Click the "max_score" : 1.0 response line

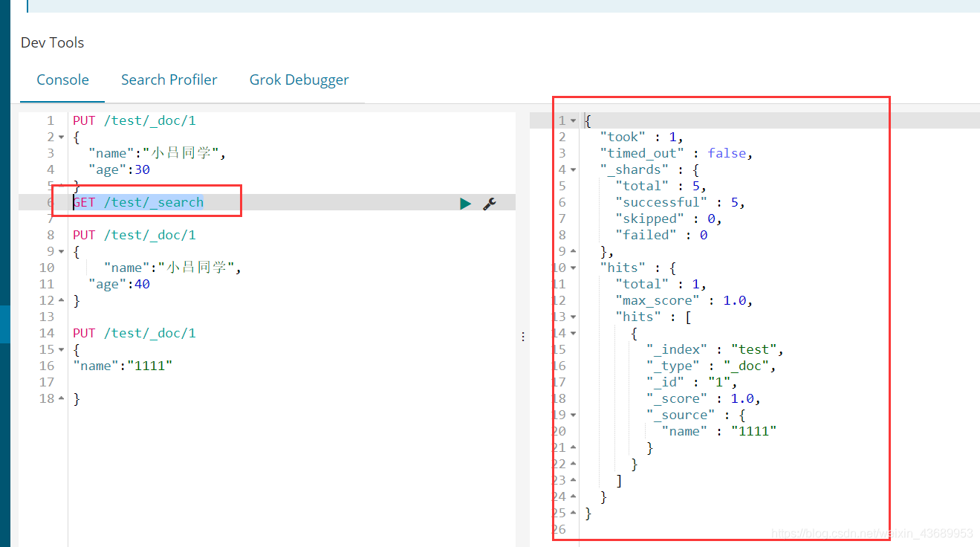point(684,300)
